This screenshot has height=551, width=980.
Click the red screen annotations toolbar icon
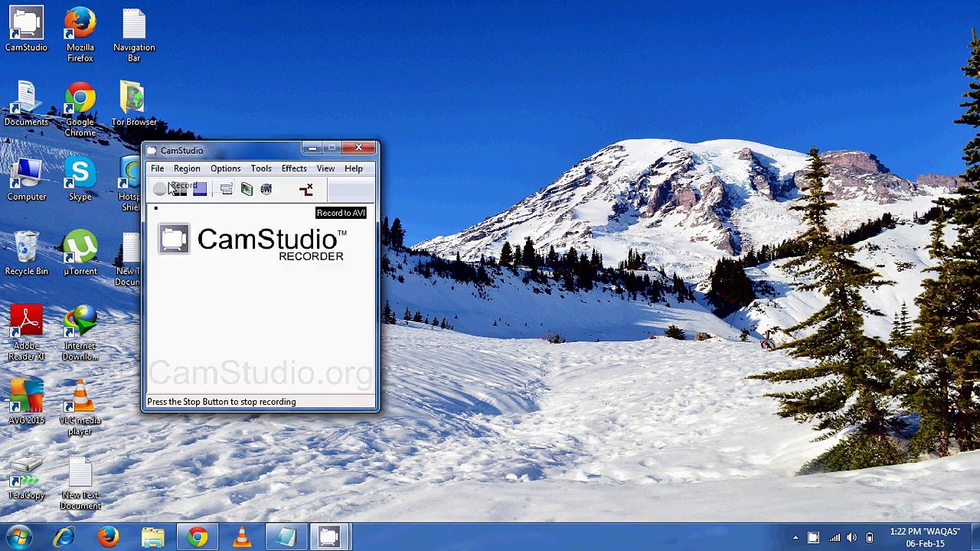click(306, 189)
